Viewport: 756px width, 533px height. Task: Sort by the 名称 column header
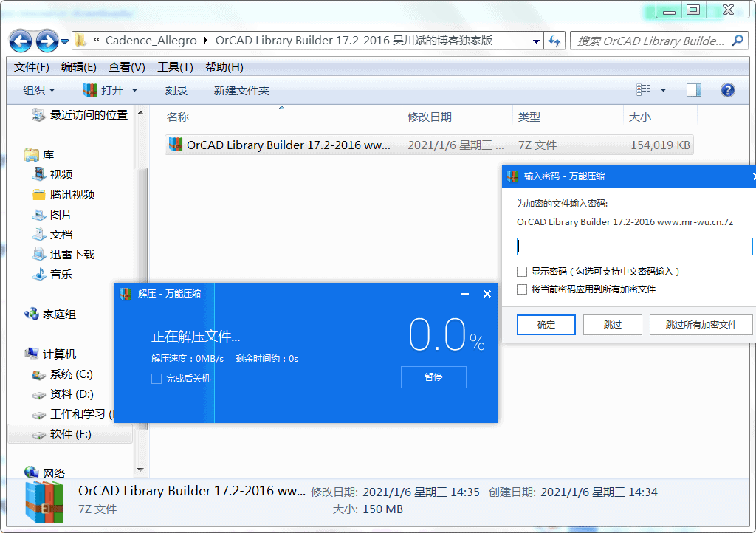click(x=178, y=117)
